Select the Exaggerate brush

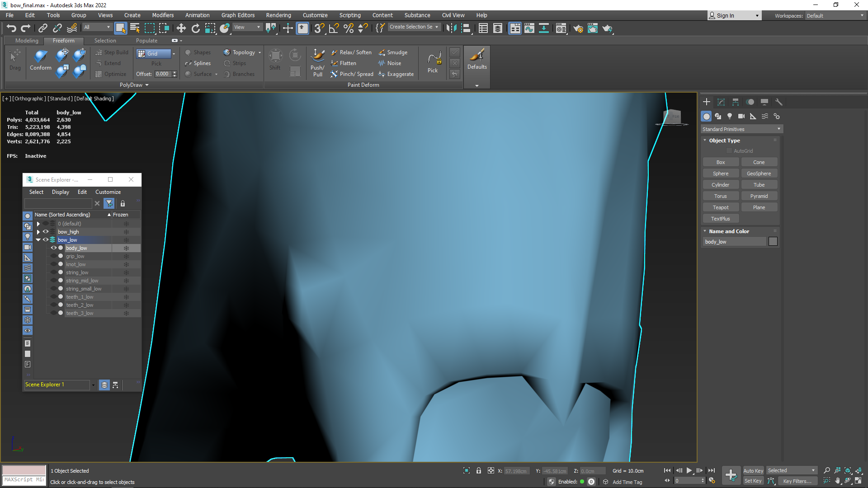396,74
